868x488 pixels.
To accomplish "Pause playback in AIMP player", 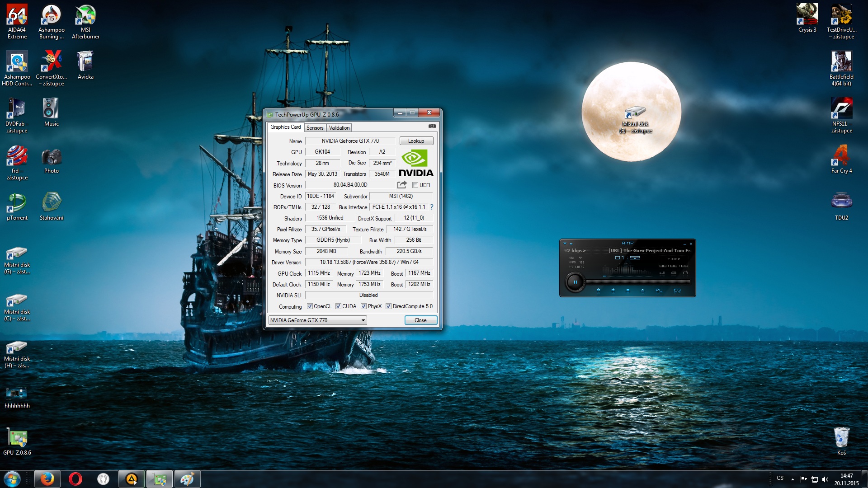I will 575,282.
